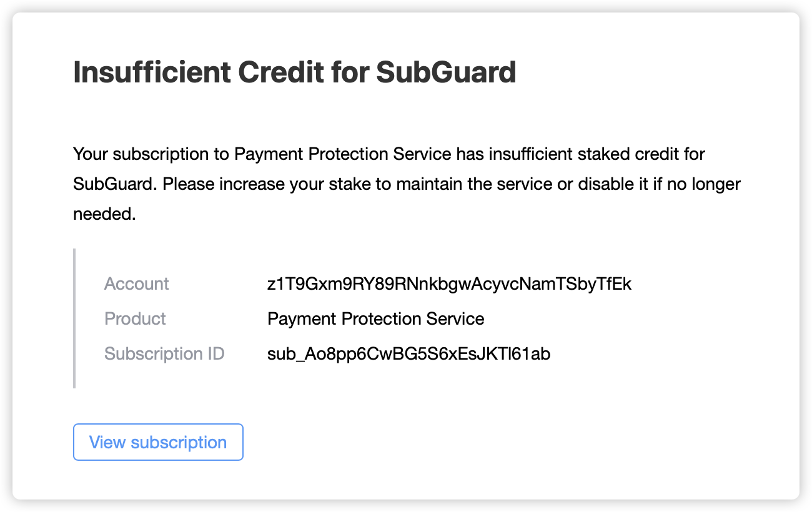Click Your subscription at the paragraph start

(x=142, y=154)
